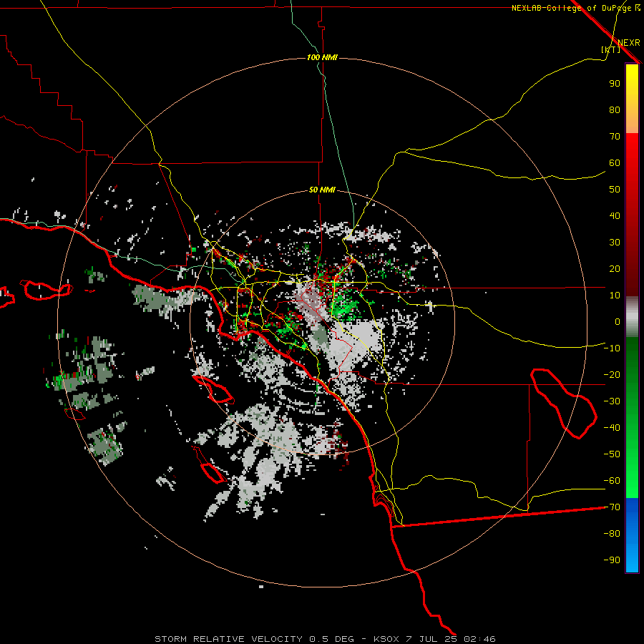Click the 80 value on the velocity scale
This screenshot has width=644, height=644.
pos(615,109)
